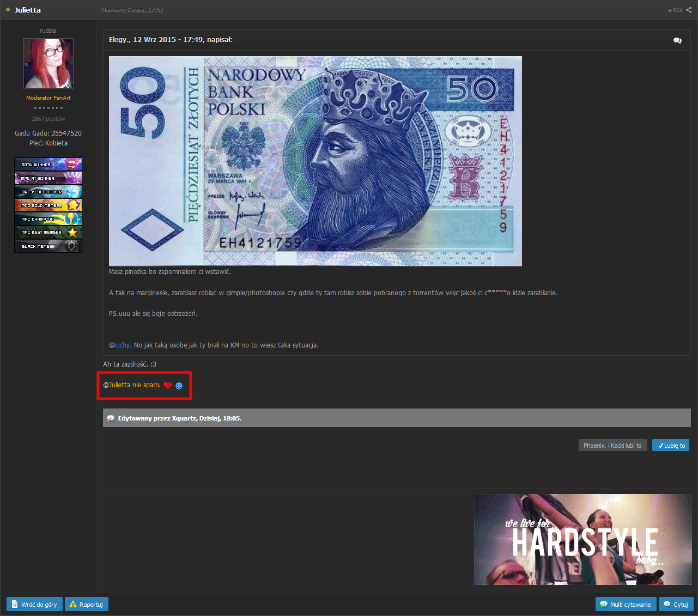Click the BLACK MEMBER badge

48,246
